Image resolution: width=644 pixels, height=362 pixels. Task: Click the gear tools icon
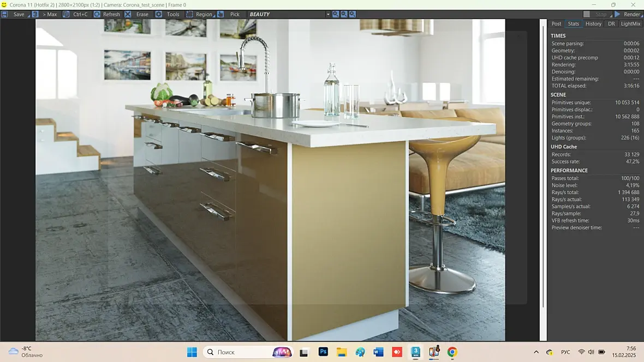pos(158,14)
